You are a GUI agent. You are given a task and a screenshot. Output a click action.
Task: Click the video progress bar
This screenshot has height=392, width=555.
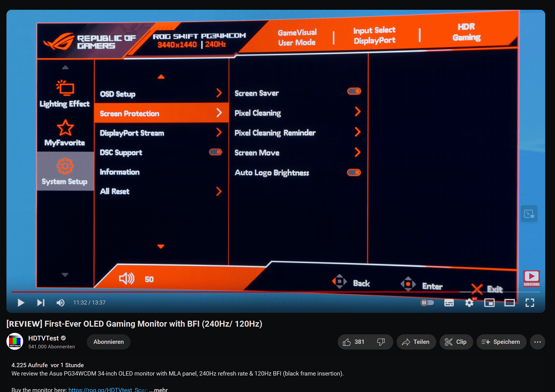pos(275,292)
